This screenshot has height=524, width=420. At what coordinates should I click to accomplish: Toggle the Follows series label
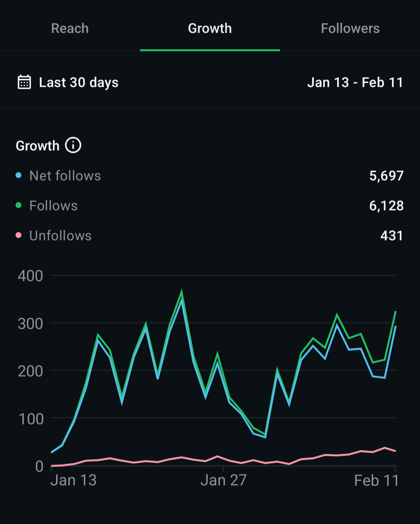[53, 206]
